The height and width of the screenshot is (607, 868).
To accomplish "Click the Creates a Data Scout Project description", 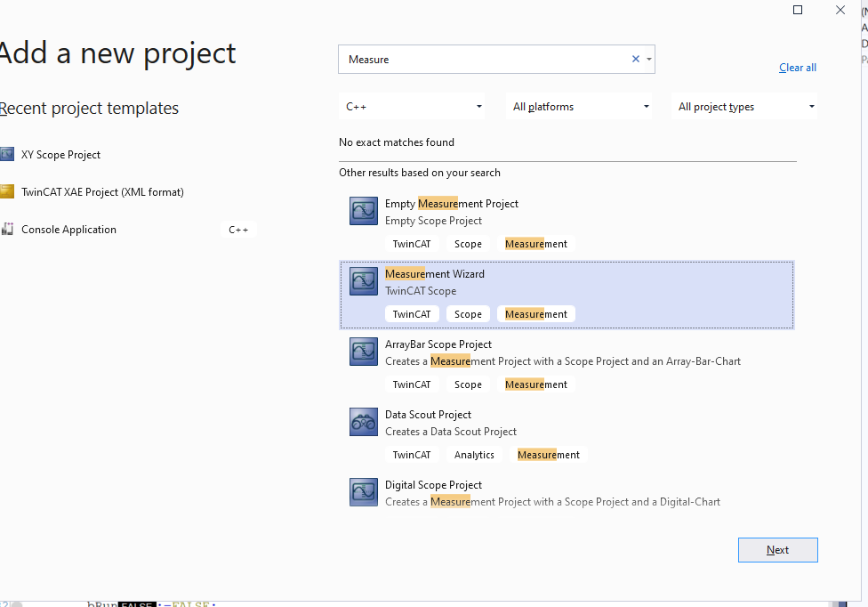I will pos(451,432).
